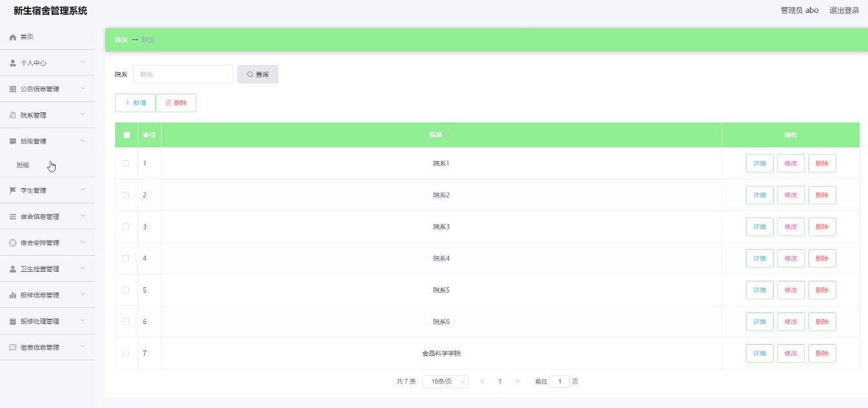Expand the 宿舍信息管理 menu chevron
The width and height of the screenshot is (868, 408).
click(x=82, y=216)
